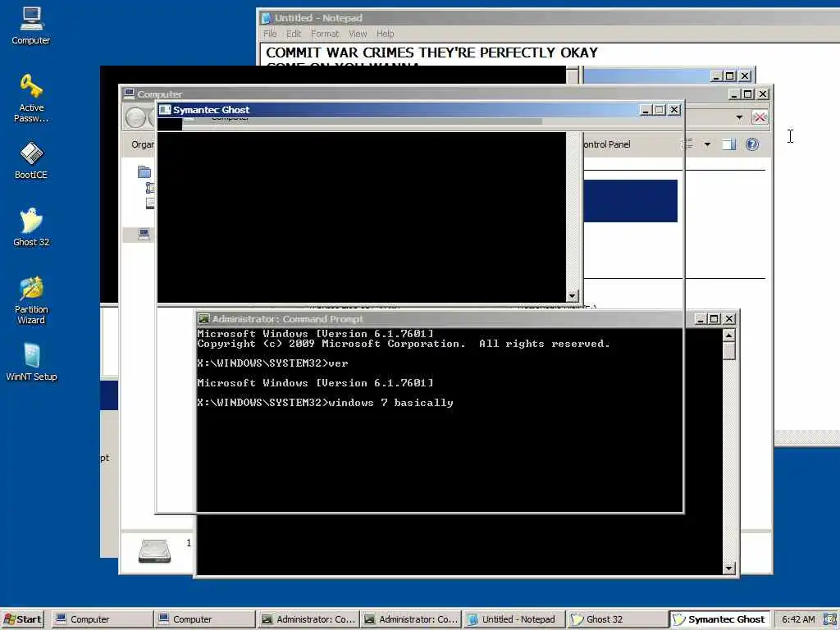Open the Computer window Help icon
The width and height of the screenshot is (840, 630).
point(752,144)
